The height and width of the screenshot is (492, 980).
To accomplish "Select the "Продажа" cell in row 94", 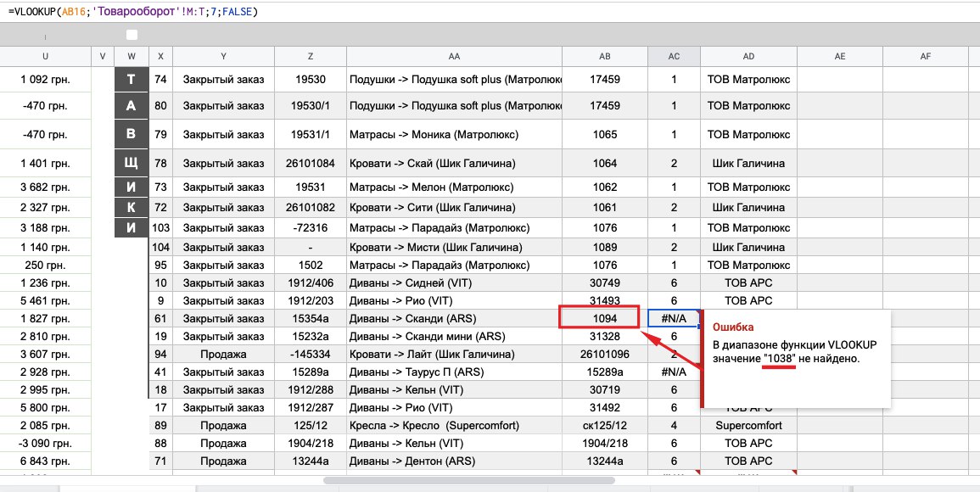I will coord(223,354).
